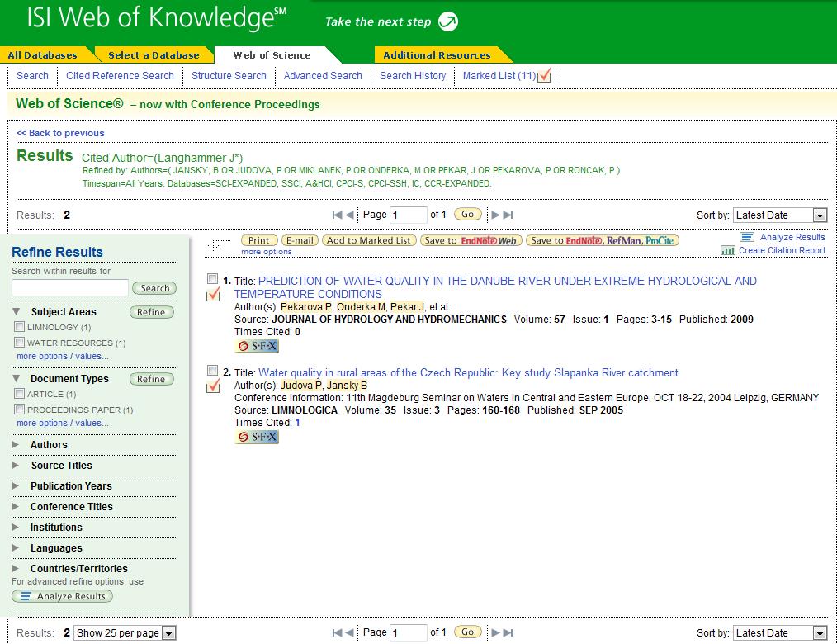This screenshot has width=837, height=644.
Task: Open the top Sort by dropdown
Action: tap(780, 215)
